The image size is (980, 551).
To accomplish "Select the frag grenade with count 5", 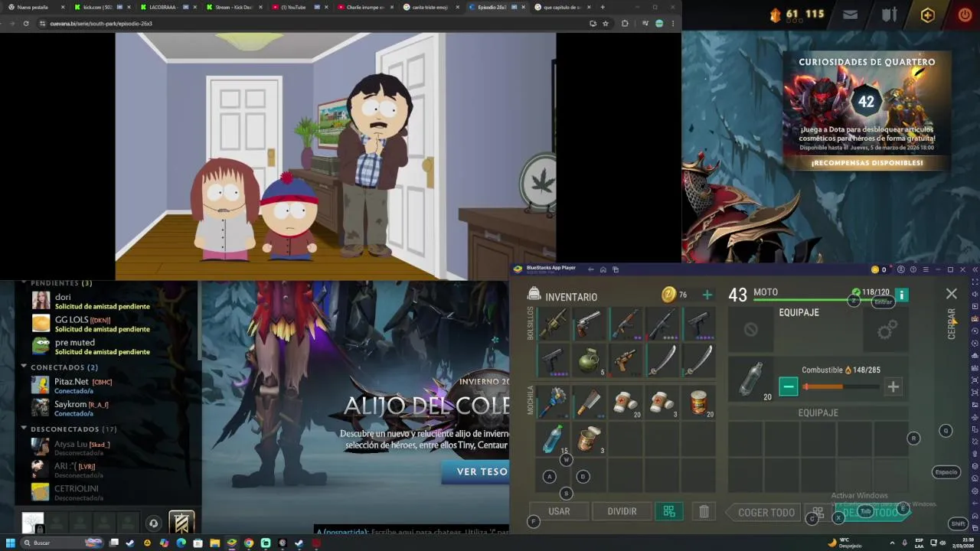I will 589,360.
